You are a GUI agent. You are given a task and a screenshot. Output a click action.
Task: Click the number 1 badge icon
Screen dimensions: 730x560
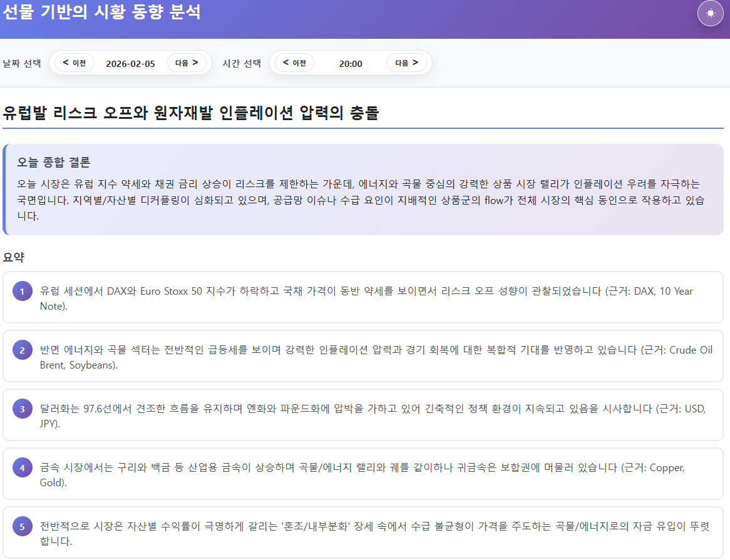pos(22,292)
